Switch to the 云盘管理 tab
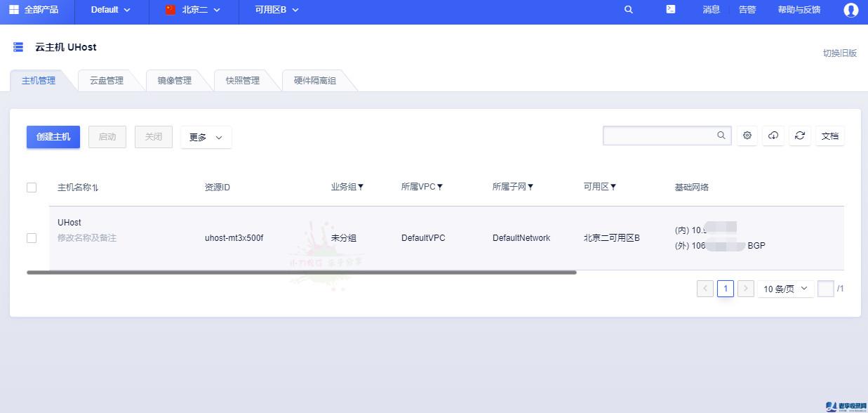 tap(107, 81)
